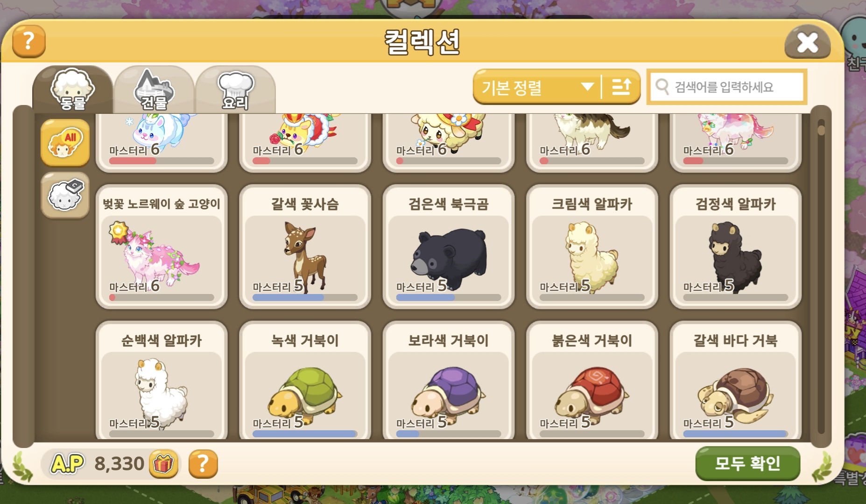Click the award badge on cherry blossom cat
Image resolution: width=866 pixels, height=504 pixels.
(119, 232)
